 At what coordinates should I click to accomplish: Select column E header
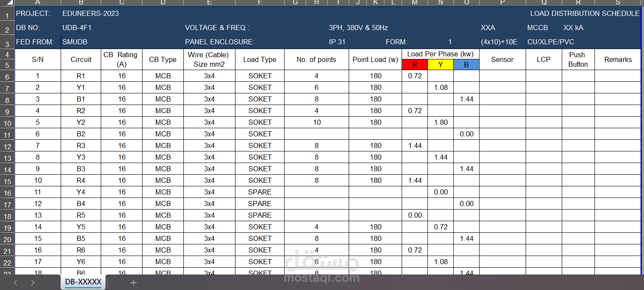[209, 3]
